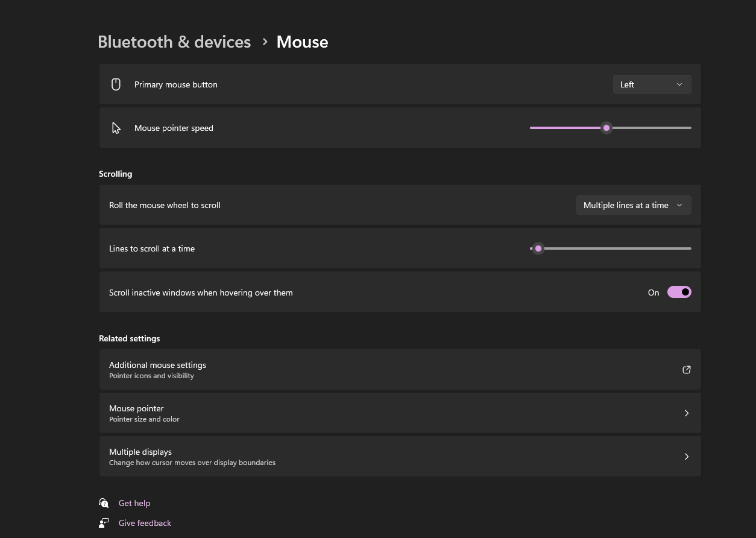Click the Lines to scroll at a time label
Screen dimensions: 756x538
point(152,248)
